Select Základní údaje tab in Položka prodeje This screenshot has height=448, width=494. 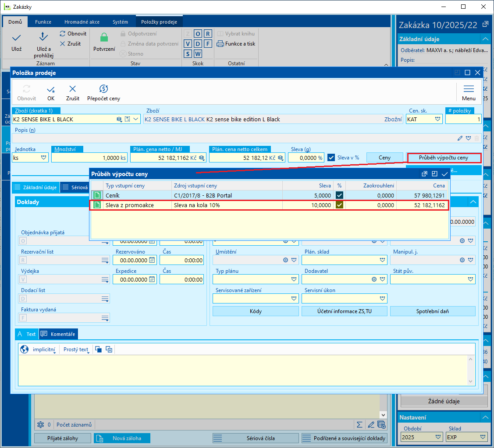36,187
